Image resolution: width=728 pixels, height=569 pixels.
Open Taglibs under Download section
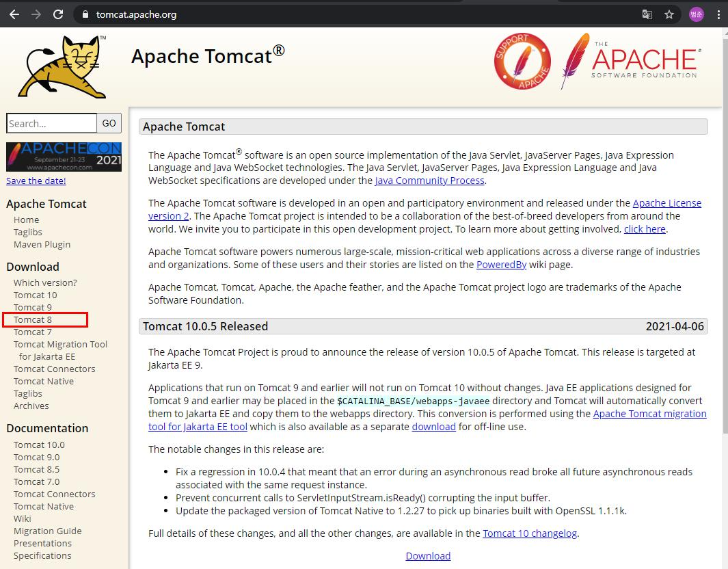click(28, 393)
